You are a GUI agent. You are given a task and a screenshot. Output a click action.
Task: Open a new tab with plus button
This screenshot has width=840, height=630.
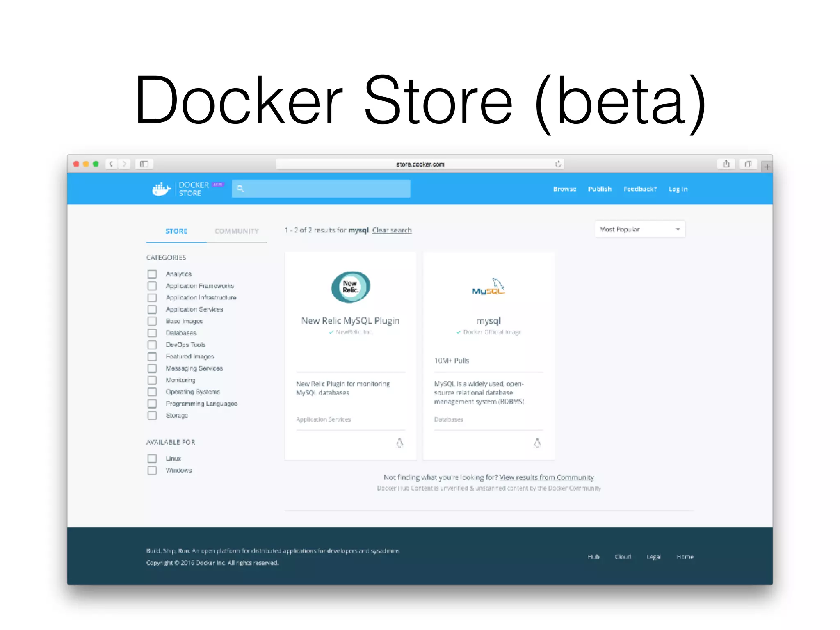click(x=767, y=167)
